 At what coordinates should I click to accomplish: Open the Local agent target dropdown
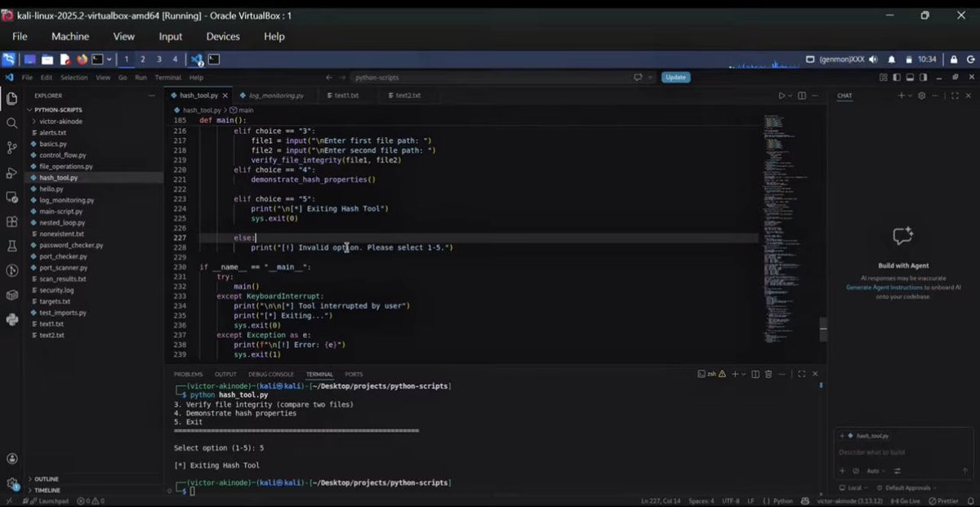coord(853,487)
